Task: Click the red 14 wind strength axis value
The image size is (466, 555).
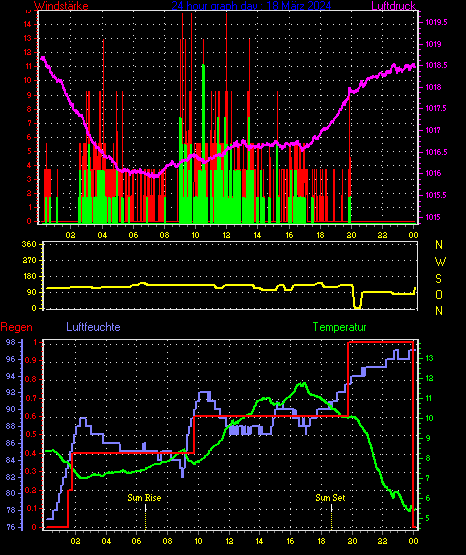Action: click(27, 24)
